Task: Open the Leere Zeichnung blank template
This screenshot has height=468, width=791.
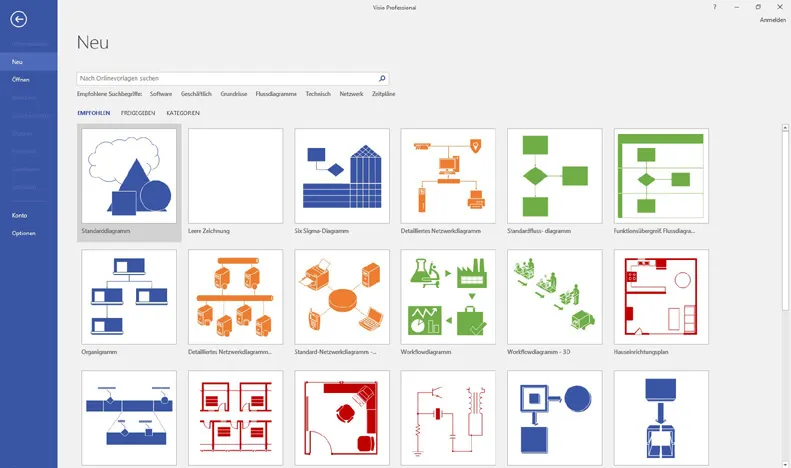Action: 235,175
